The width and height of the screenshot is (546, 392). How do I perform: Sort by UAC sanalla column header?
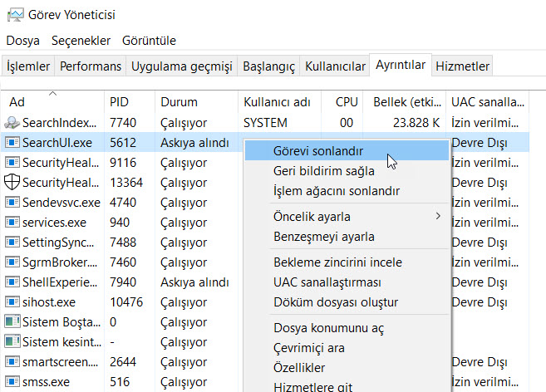point(487,101)
